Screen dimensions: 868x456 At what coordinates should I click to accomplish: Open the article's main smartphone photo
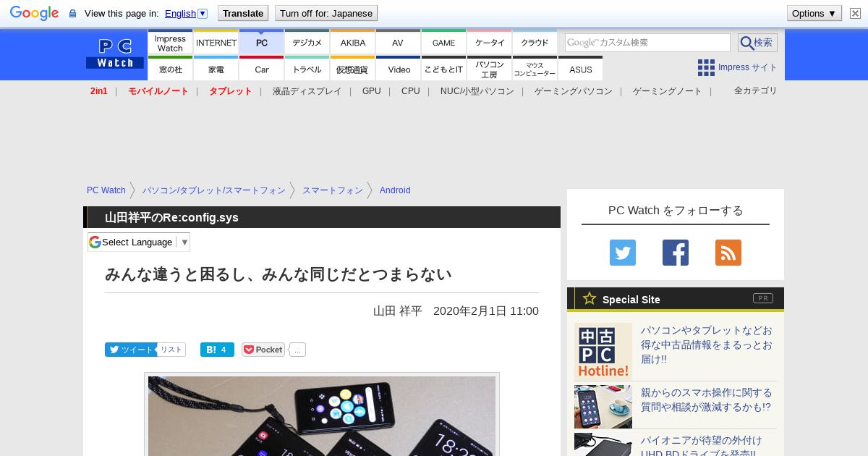322,415
